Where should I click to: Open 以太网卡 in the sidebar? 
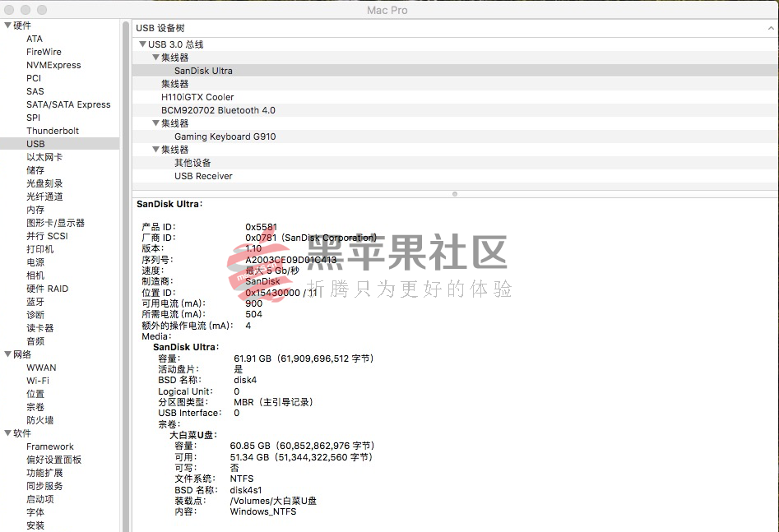click(44, 157)
